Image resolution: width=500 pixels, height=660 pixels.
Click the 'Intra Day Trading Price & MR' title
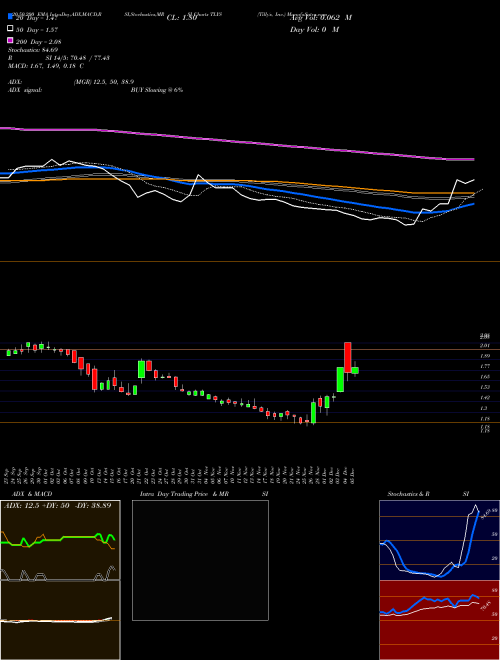tap(184, 494)
